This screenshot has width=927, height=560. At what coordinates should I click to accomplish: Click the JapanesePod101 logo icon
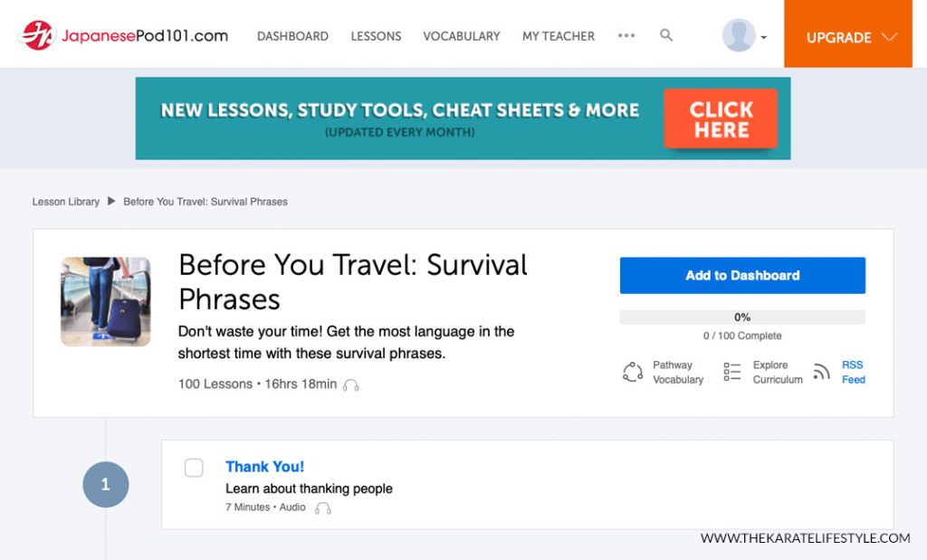tap(37, 35)
